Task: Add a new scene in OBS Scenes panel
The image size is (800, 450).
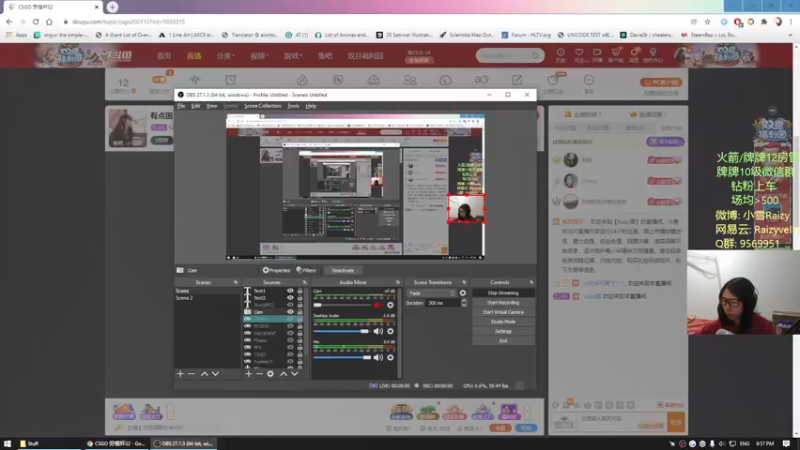Action: pyautogui.click(x=180, y=374)
